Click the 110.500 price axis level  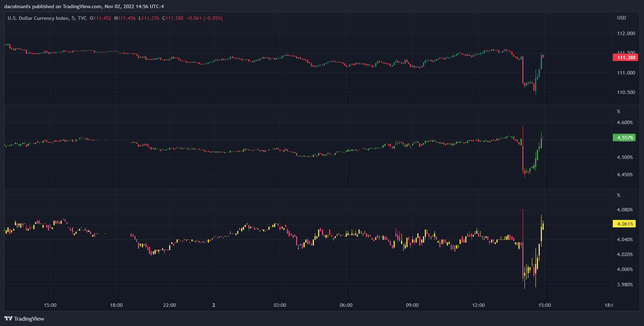click(626, 92)
